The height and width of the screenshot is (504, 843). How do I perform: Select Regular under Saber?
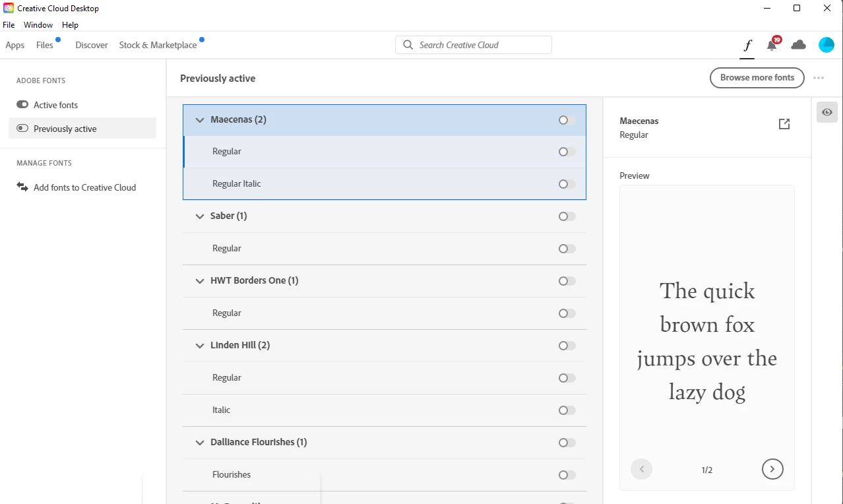385,249
